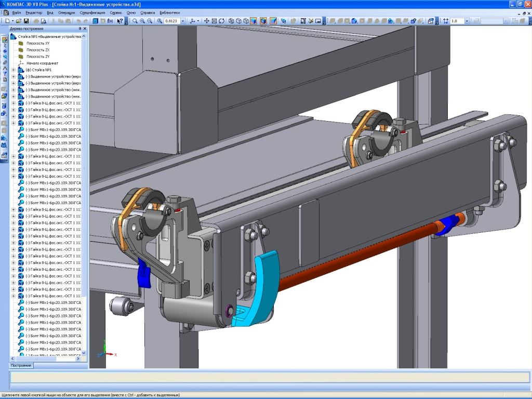Click the Save document toolbar icon
Viewport: 532px width, 399px height.
pyautogui.click(x=26, y=21)
